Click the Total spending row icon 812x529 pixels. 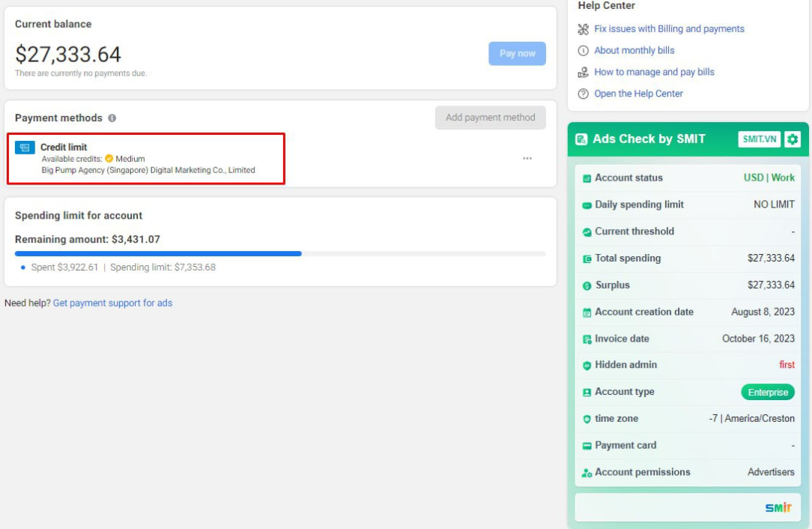coord(587,259)
